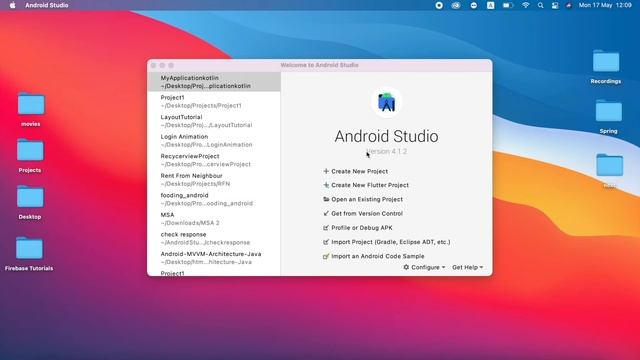The width and height of the screenshot is (640, 360).
Task: Click the icon beside Import Project (Gradle, Eclipse ADT)
Action: coord(326,242)
